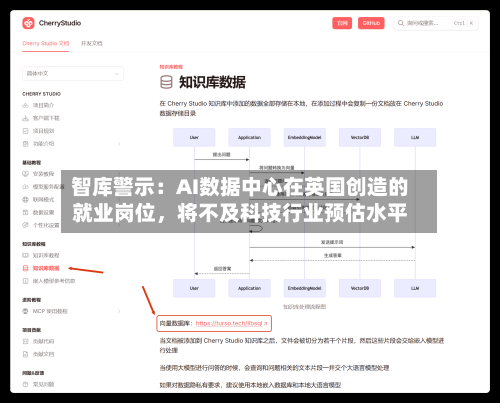Click the document icon for 贡献文档
The width and height of the screenshot is (500, 403).
[25, 354]
